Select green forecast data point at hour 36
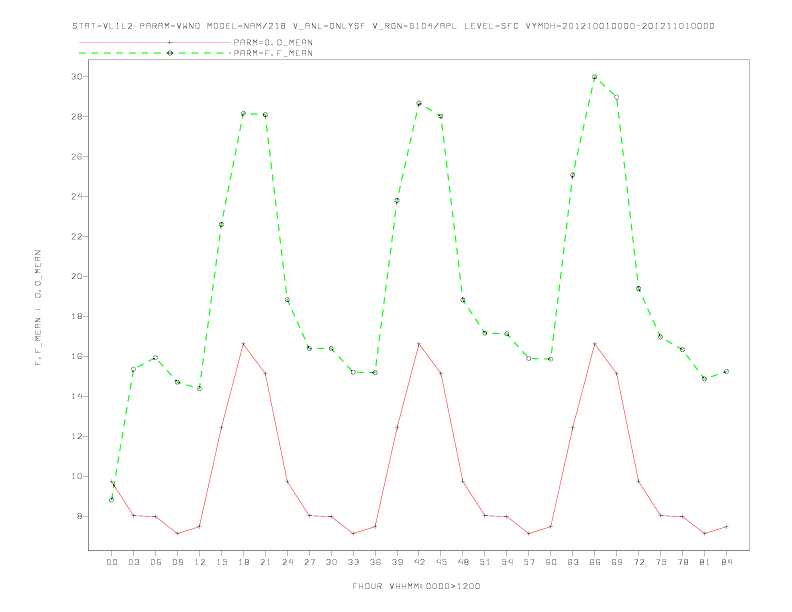This screenshot has height=612, width=792. click(x=375, y=373)
